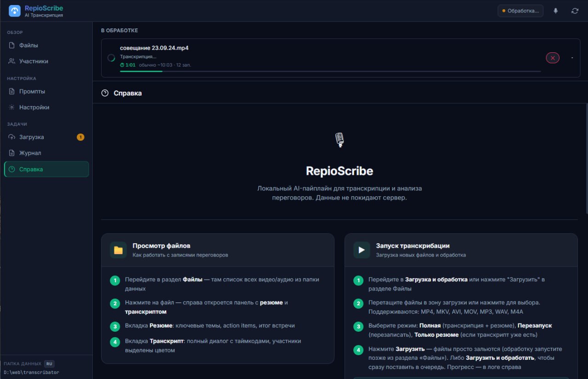Select the active Справка menu item
This screenshot has width=588, height=379.
tap(46, 169)
